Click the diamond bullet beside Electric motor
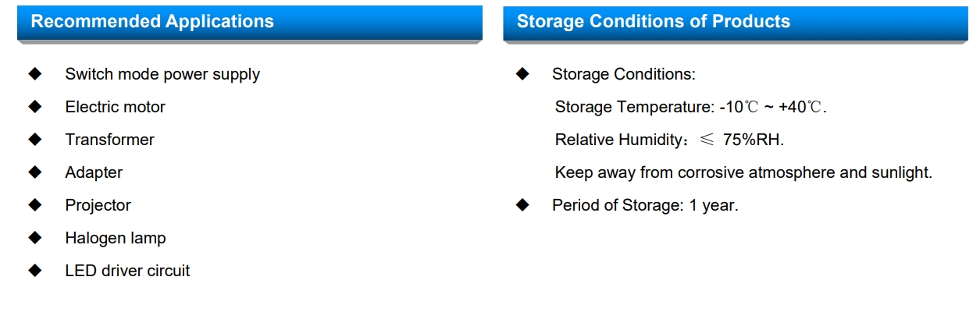The image size is (980, 323). point(35,107)
